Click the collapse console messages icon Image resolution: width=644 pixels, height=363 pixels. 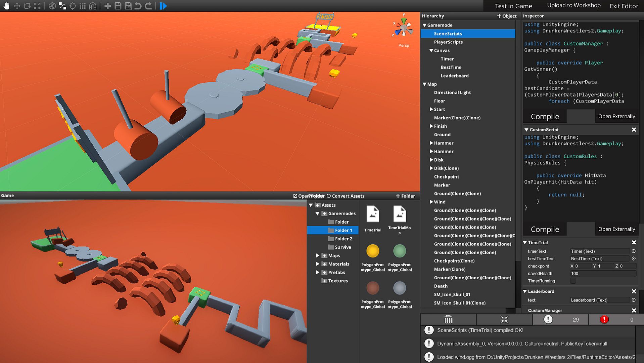point(504,319)
